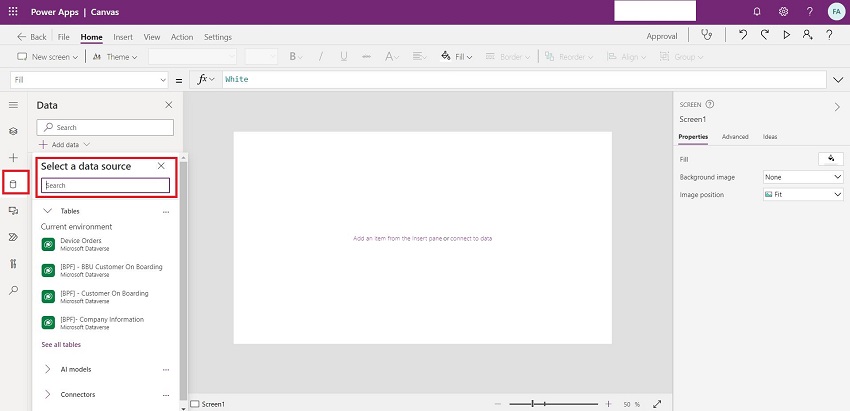Open the notifications bell
The height and width of the screenshot is (411, 850).
757,12
